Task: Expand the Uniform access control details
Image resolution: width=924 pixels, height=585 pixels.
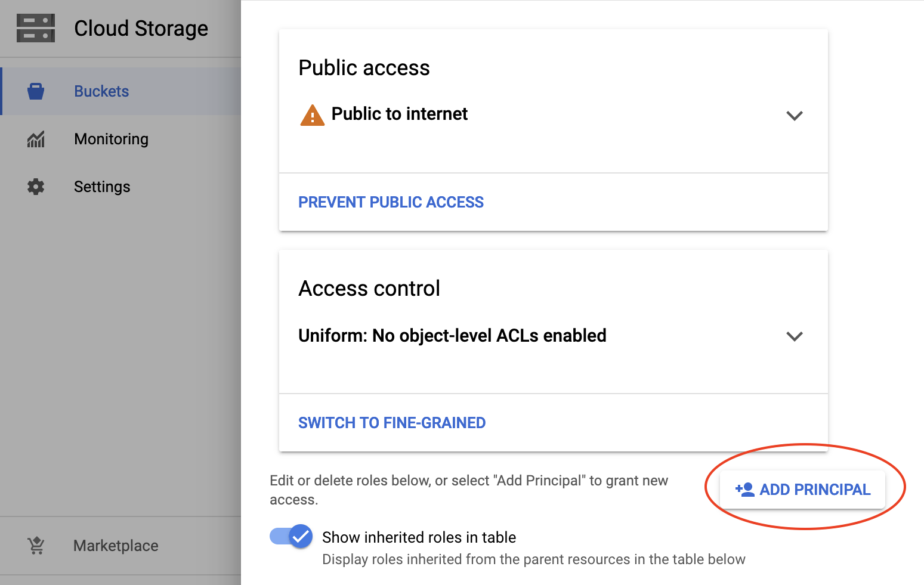Action: pyautogui.click(x=794, y=336)
